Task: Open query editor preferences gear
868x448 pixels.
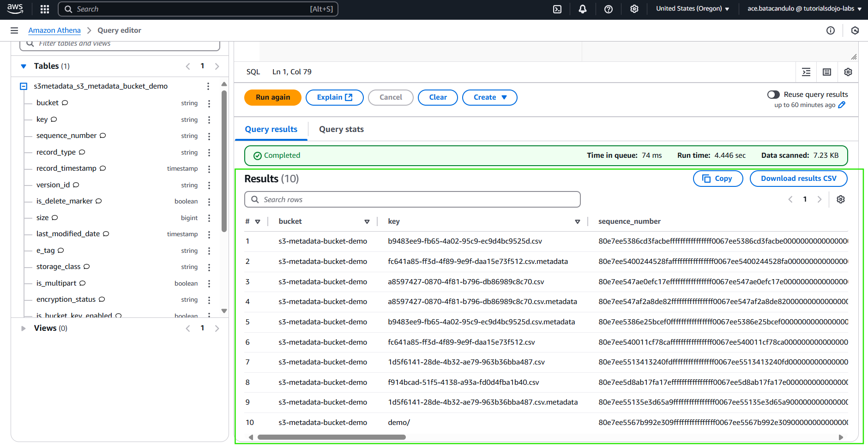Action: point(848,72)
